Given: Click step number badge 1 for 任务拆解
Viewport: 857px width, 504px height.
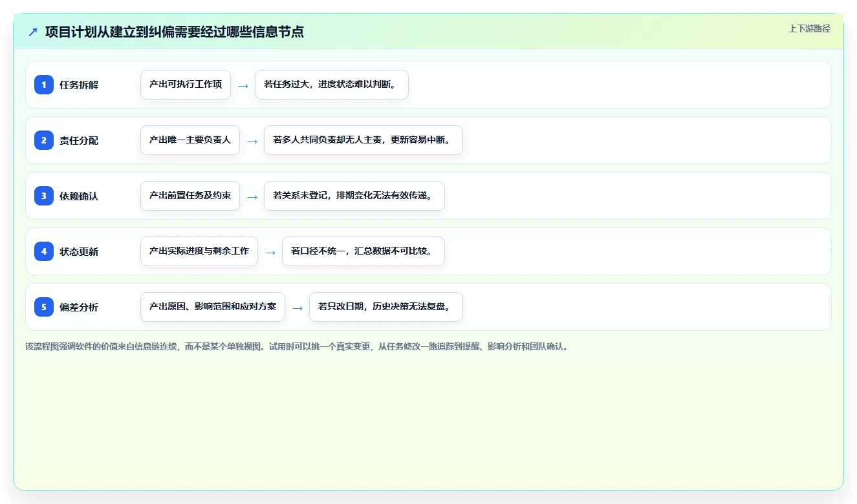Looking at the screenshot, I should tap(44, 85).
